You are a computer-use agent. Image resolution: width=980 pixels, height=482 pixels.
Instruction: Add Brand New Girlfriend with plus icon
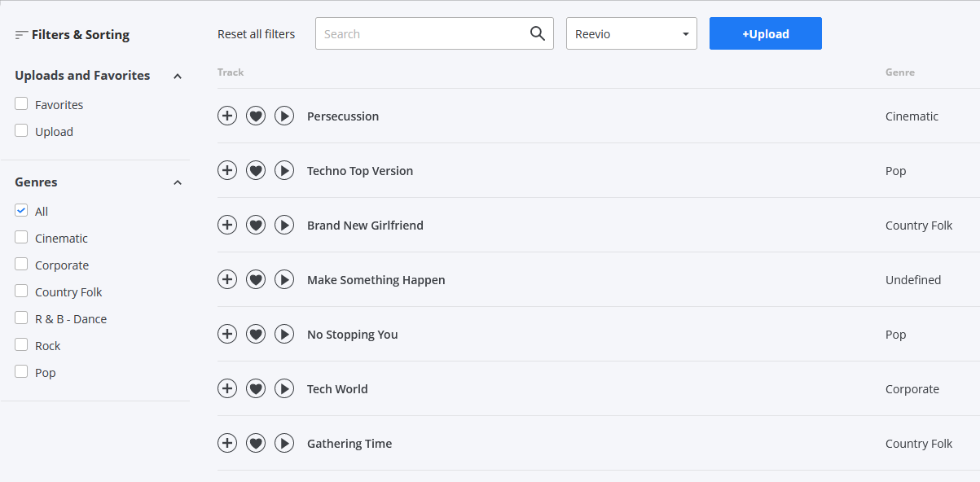pos(227,226)
